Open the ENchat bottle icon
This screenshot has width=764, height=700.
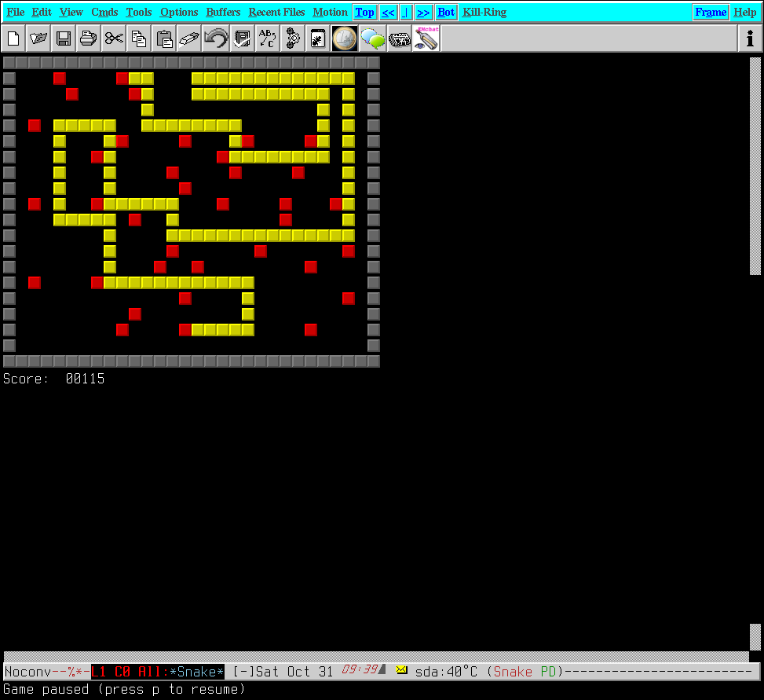point(426,38)
